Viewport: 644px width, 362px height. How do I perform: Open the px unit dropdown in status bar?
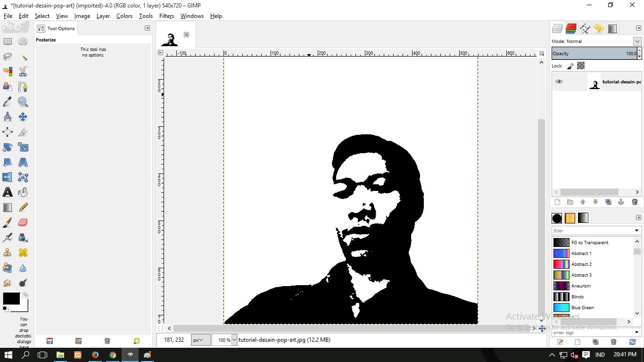200,340
